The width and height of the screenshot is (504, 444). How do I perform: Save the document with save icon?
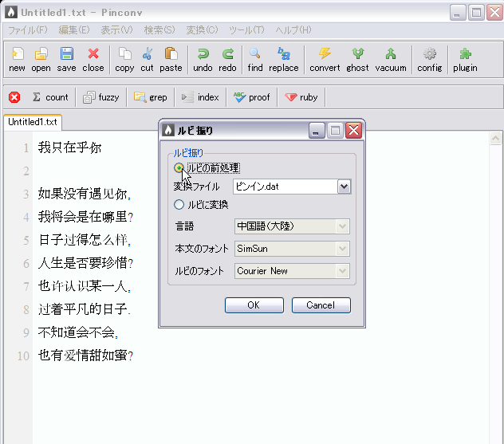pos(66,60)
